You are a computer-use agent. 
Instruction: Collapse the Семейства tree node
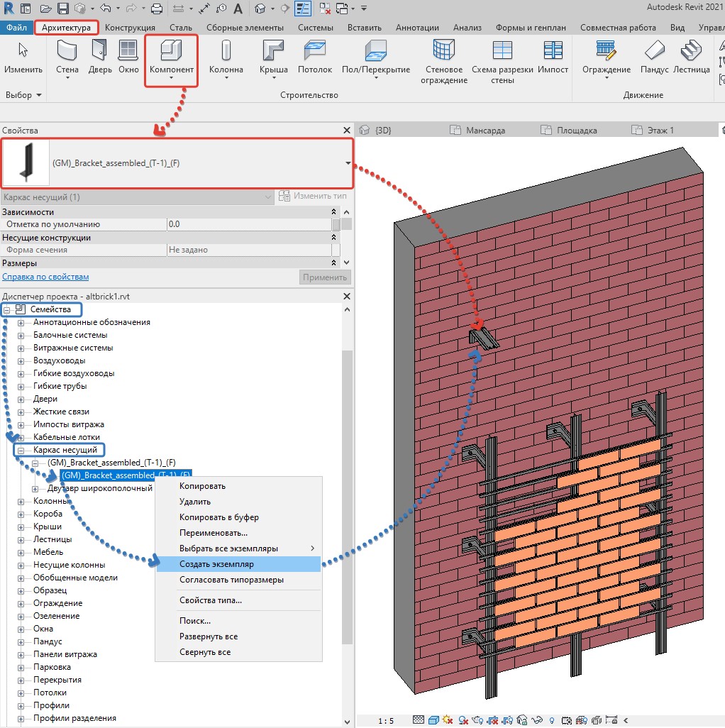[7, 310]
